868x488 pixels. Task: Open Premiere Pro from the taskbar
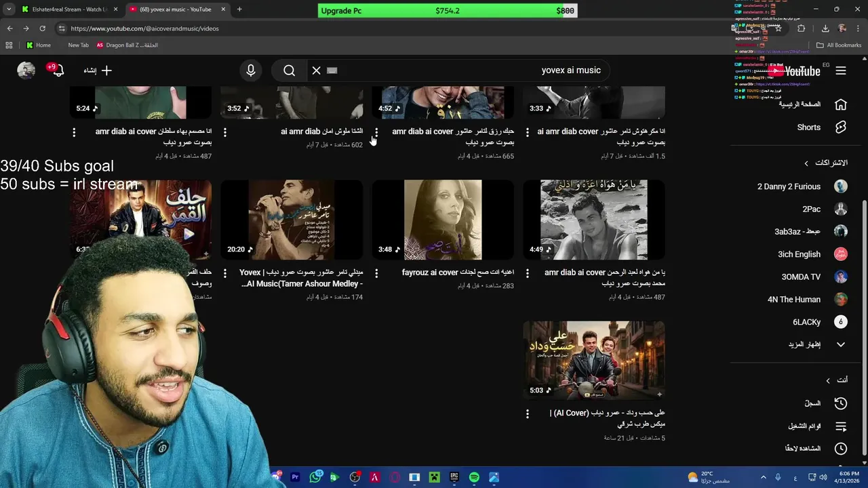[x=295, y=477]
